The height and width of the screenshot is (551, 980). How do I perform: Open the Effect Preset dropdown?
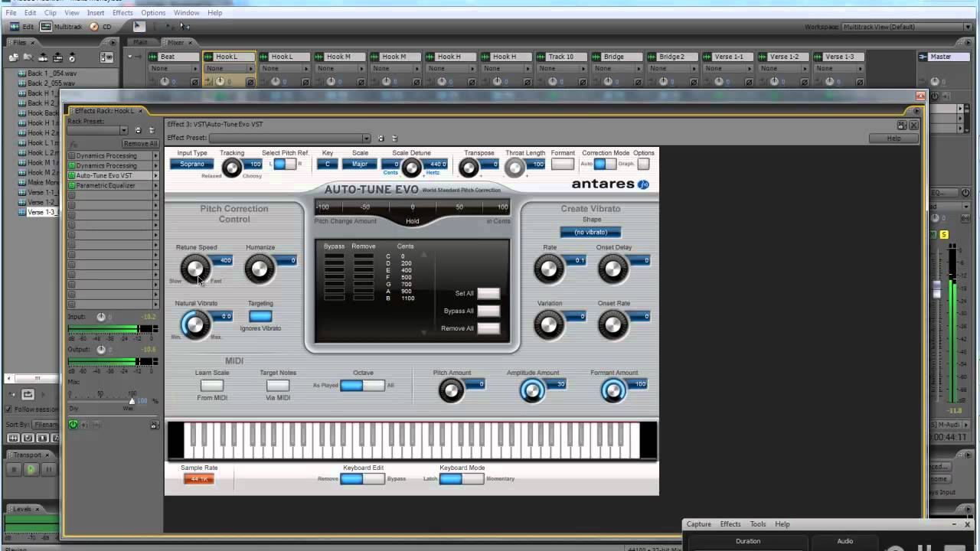coord(290,139)
